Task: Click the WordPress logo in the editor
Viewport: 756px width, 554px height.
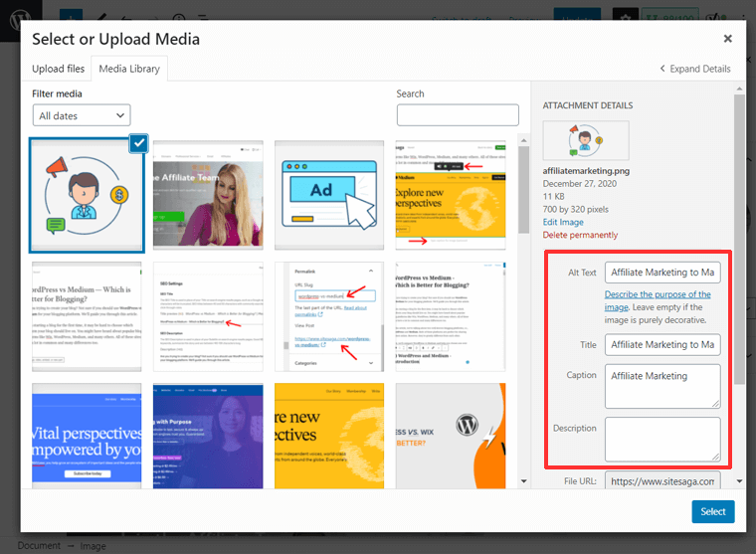Action: click(x=19, y=21)
